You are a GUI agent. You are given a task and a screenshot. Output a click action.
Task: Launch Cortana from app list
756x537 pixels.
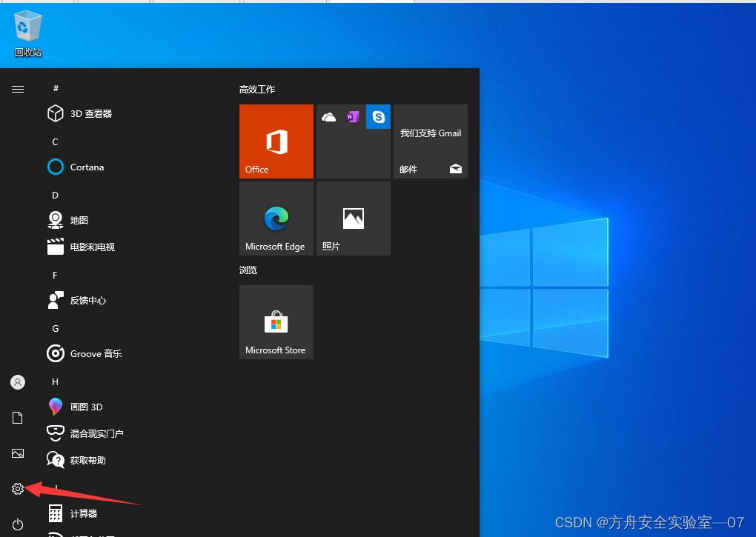click(x=76, y=167)
